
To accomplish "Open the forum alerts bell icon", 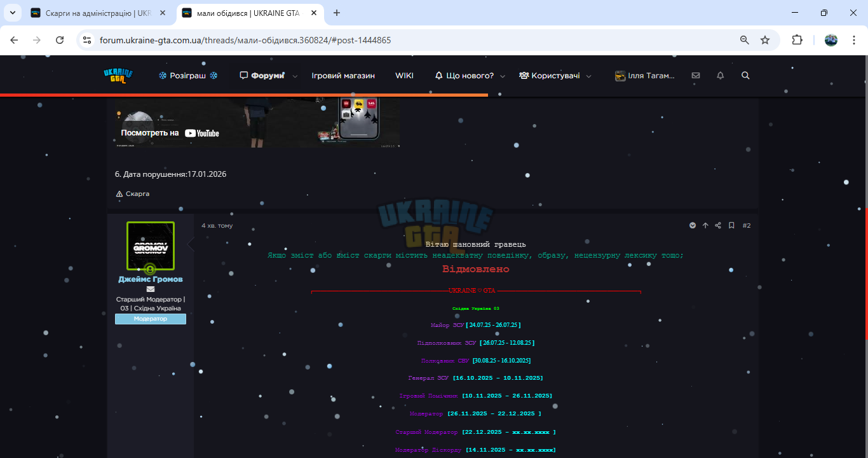I will [x=721, y=76].
